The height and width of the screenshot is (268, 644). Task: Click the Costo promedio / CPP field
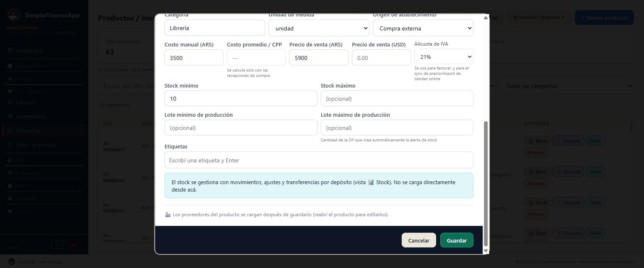click(x=256, y=58)
